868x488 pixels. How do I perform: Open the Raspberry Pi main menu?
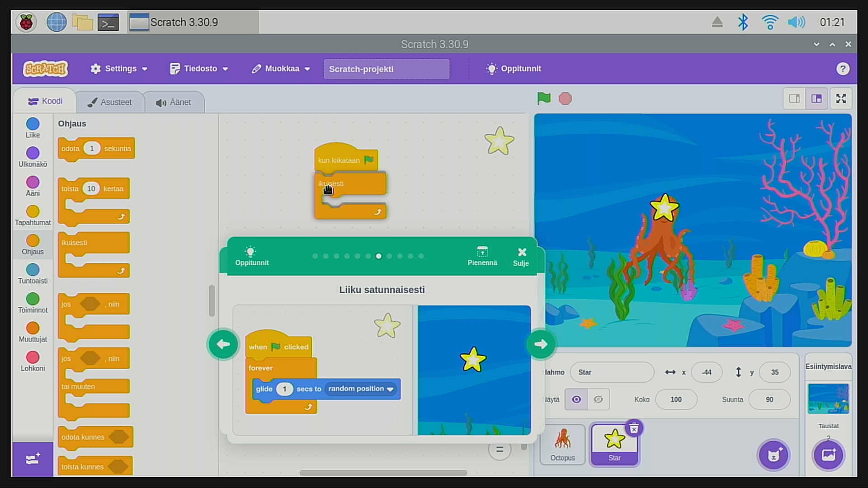pyautogui.click(x=26, y=22)
